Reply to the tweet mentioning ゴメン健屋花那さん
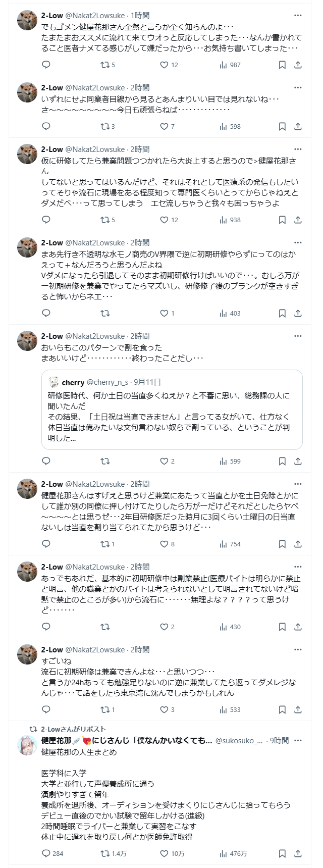Screen dimensions: 323x868 [46, 65]
